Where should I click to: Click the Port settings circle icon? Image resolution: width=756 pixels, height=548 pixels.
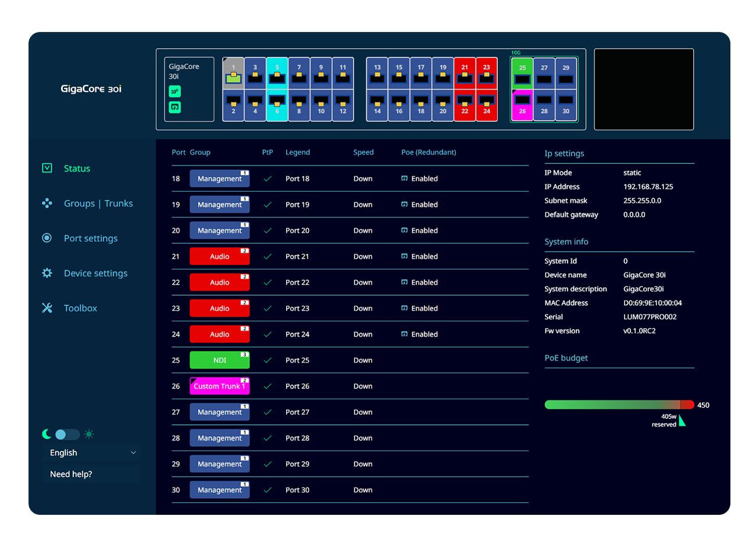(x=47, y=238)
